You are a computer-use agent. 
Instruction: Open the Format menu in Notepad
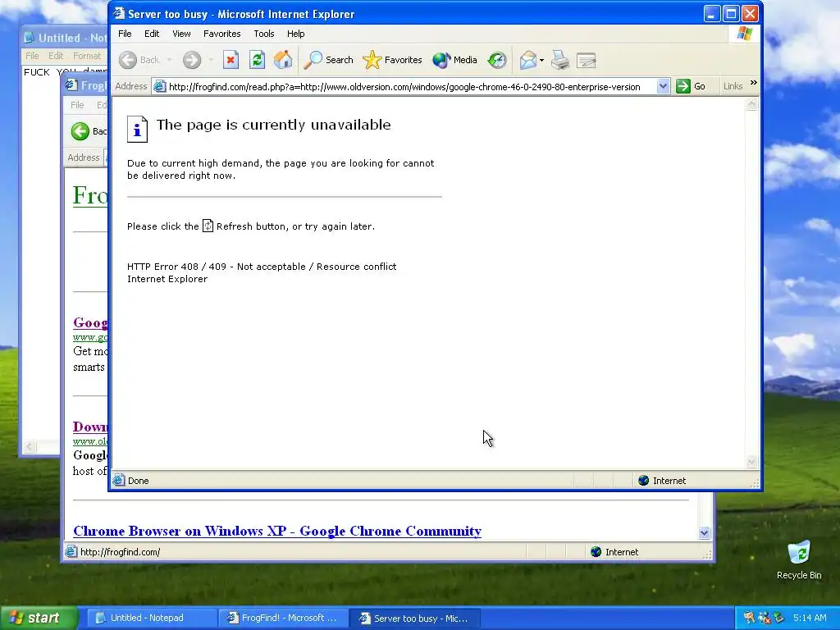tap(87, 56)
